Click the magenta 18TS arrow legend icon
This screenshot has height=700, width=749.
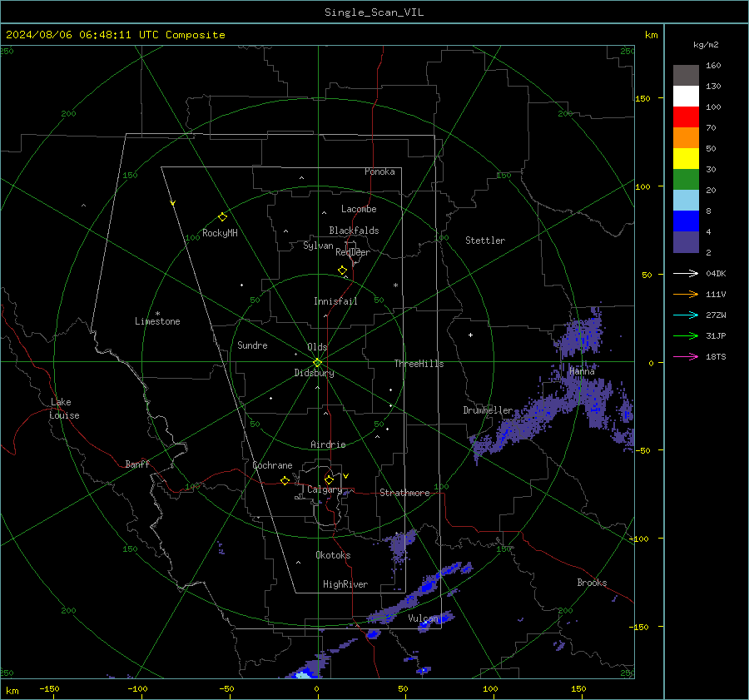coord(686,356)
